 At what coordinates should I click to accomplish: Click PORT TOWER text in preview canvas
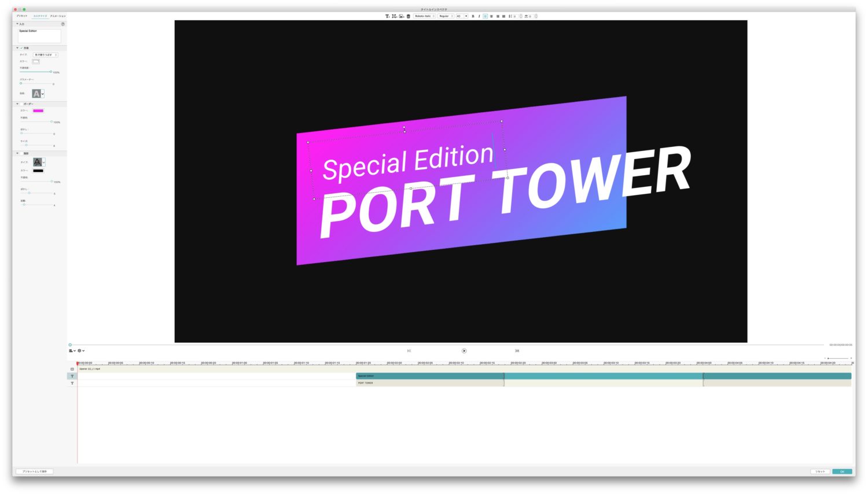pos(505,191)
